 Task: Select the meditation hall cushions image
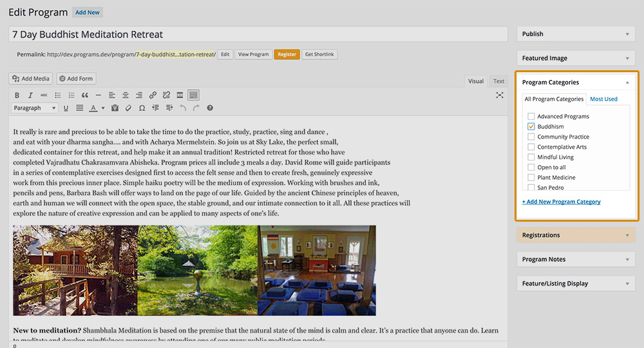[x=317, y=271]
